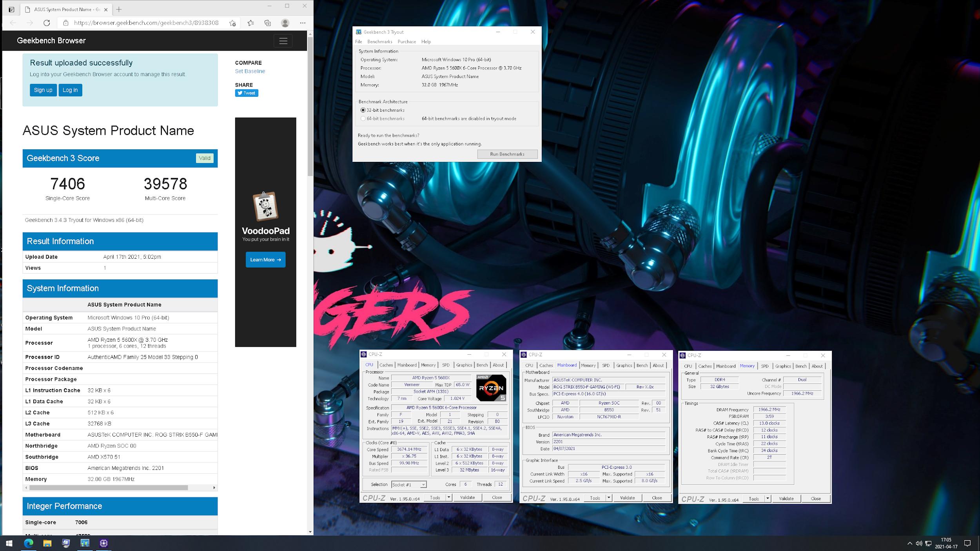Switch to Bench tab in first CPU-Z window

(x=482, y=365)
